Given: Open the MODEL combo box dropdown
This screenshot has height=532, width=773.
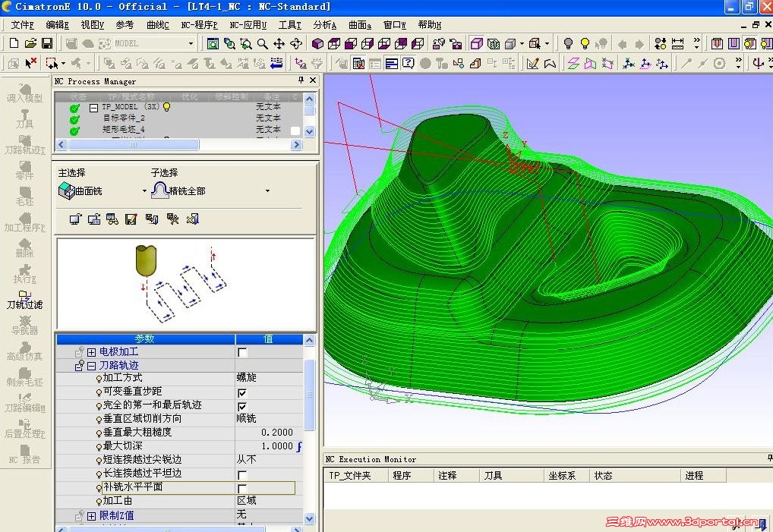Looking at the screenshot, I should pos(191,44).
